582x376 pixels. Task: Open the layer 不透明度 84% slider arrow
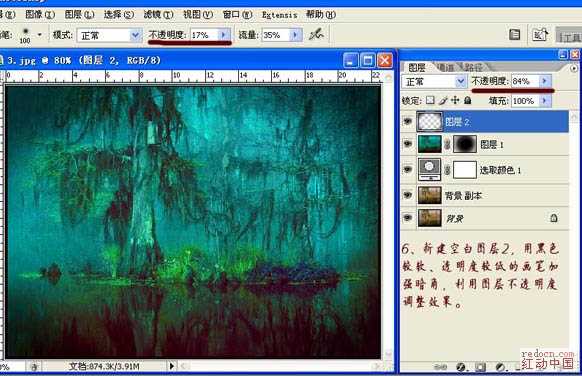click(x=545, y=81)
